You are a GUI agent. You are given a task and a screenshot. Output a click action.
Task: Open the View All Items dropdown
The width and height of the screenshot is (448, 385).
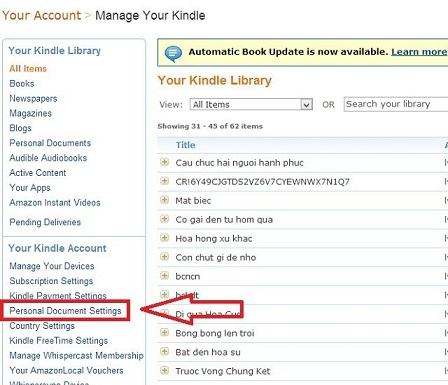click(251, 104)
